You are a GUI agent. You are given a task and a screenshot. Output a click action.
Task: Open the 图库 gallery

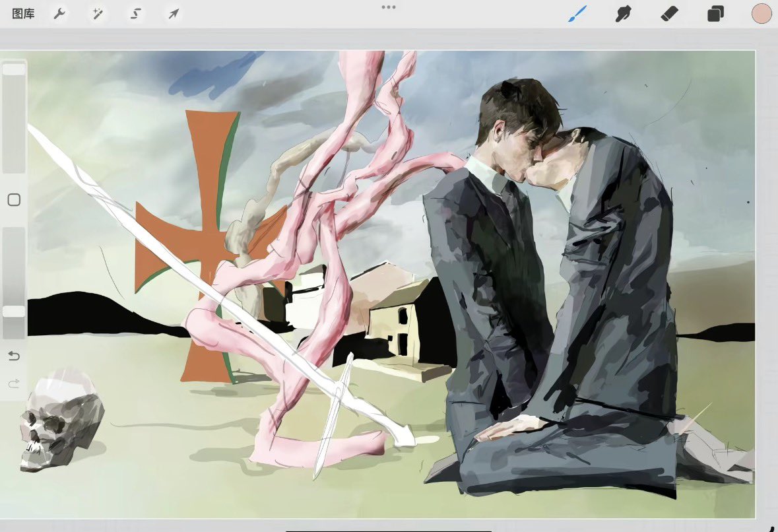pyautogui.click(x=23, y=14)
